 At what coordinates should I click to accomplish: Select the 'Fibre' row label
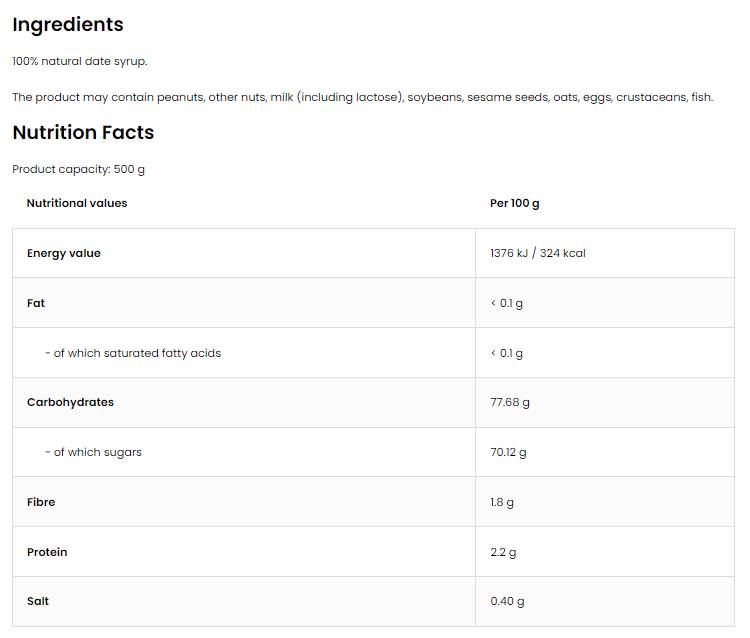[x=42, y=502]
